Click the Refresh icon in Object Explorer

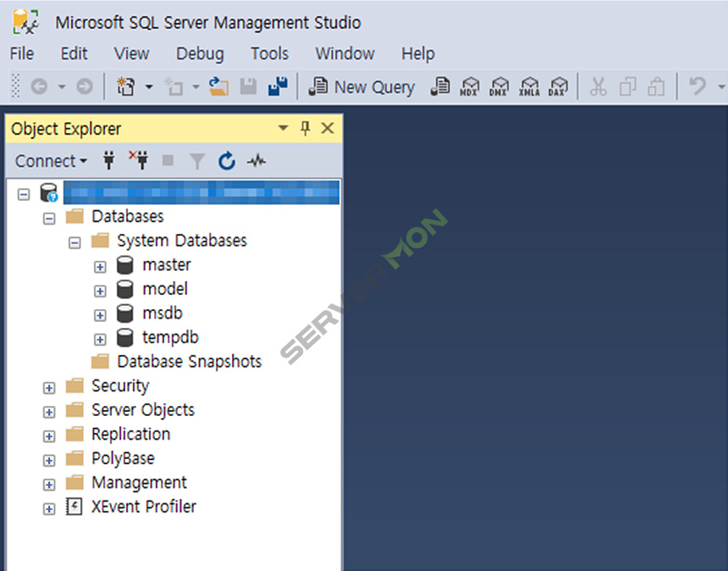tap(227, 161)
